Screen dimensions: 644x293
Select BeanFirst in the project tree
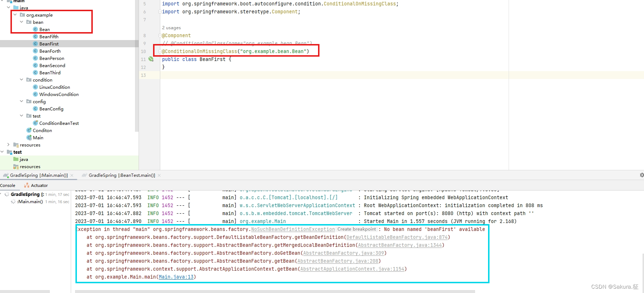(x=49, y=44)
